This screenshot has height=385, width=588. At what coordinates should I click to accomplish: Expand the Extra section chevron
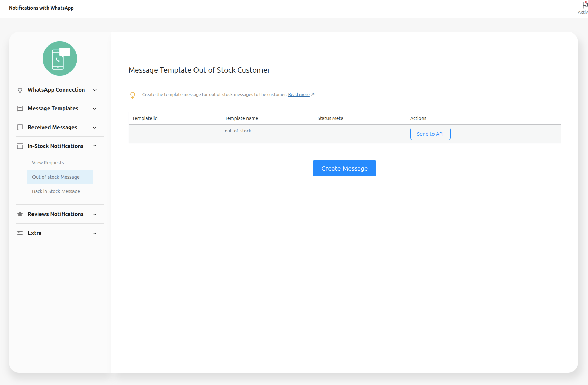pyautogui.click(x=95, y=233)
